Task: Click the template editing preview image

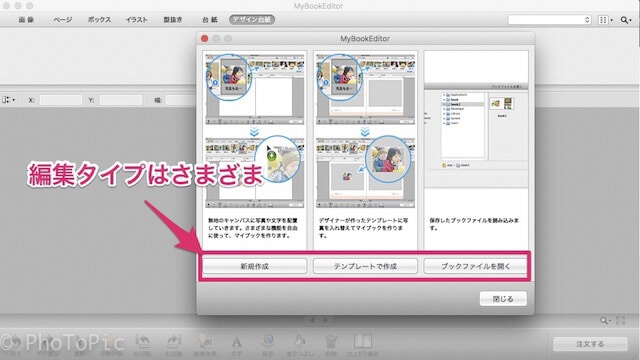Action: tap(365, 130)
